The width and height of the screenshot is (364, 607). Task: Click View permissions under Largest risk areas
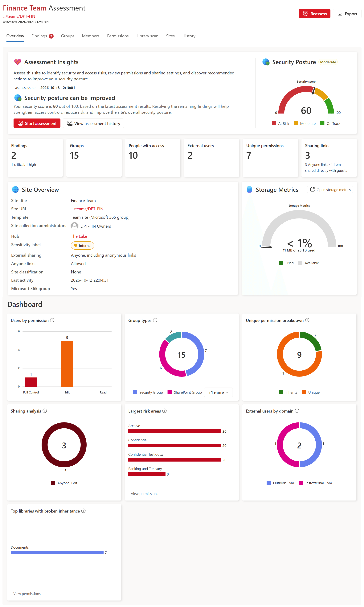[x=145, y=494]
